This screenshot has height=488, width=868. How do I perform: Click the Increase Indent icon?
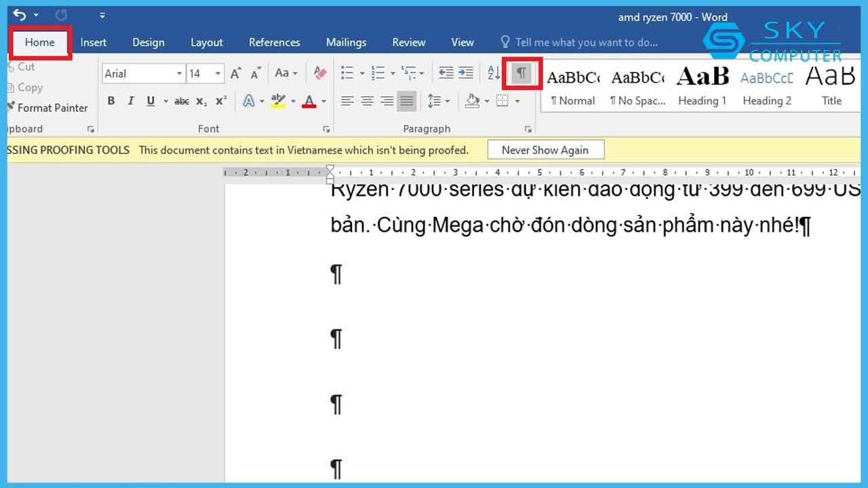pos(466,73)
